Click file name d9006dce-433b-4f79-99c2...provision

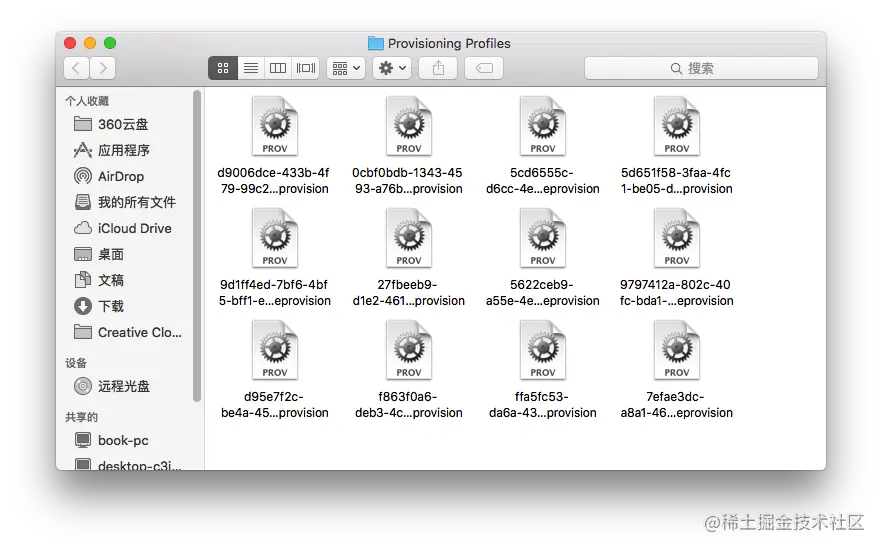pyautogui.click(x=274, y=181)
